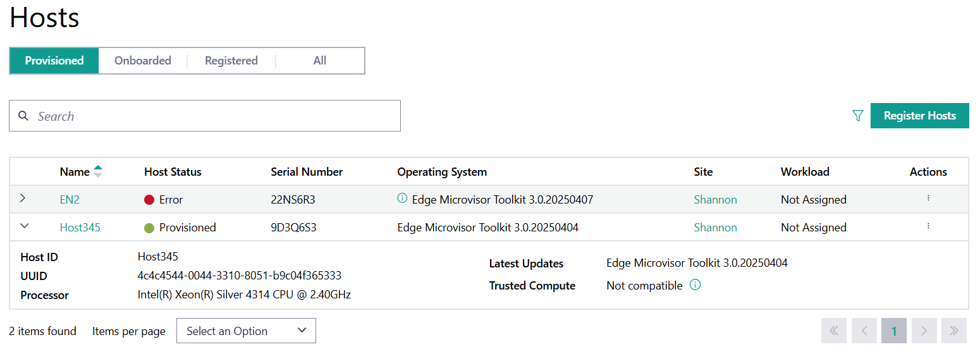Click the UUID value 4c4c4544-0044-3310-8051-b9c04f365333
Image resolution: width=980 pixels, height=354 pixels.
240,276
